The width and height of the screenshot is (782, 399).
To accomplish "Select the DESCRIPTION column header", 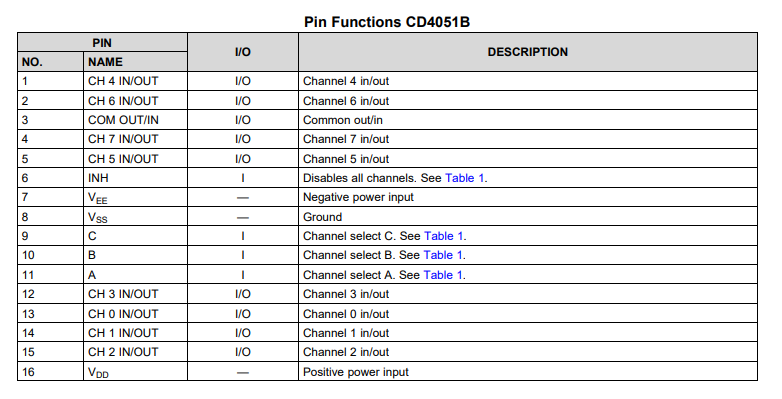I will [528, 52].
